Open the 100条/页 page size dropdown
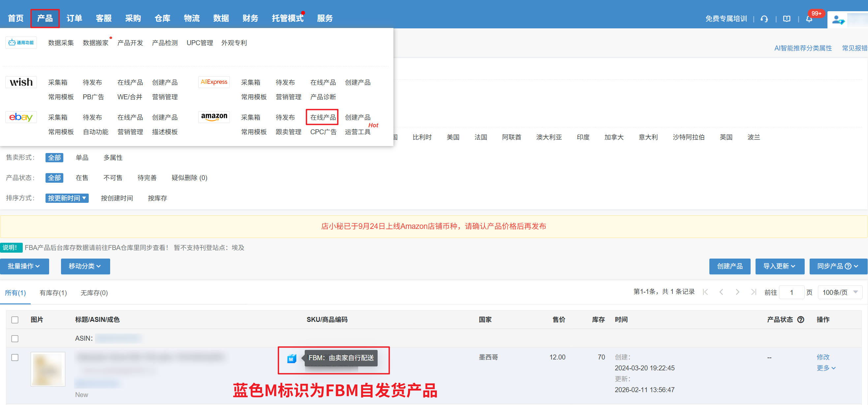This screenshot has height=405, width=868. point(840,293)
